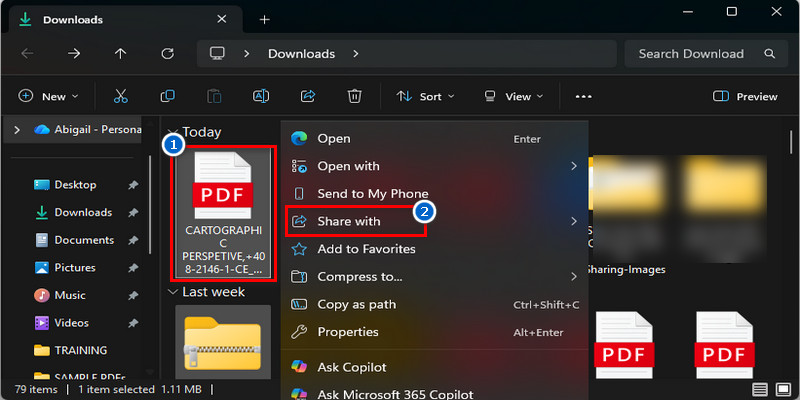Select the zipped folder under Last week
This screenshot has height=400, width=800.
point(223,343)
